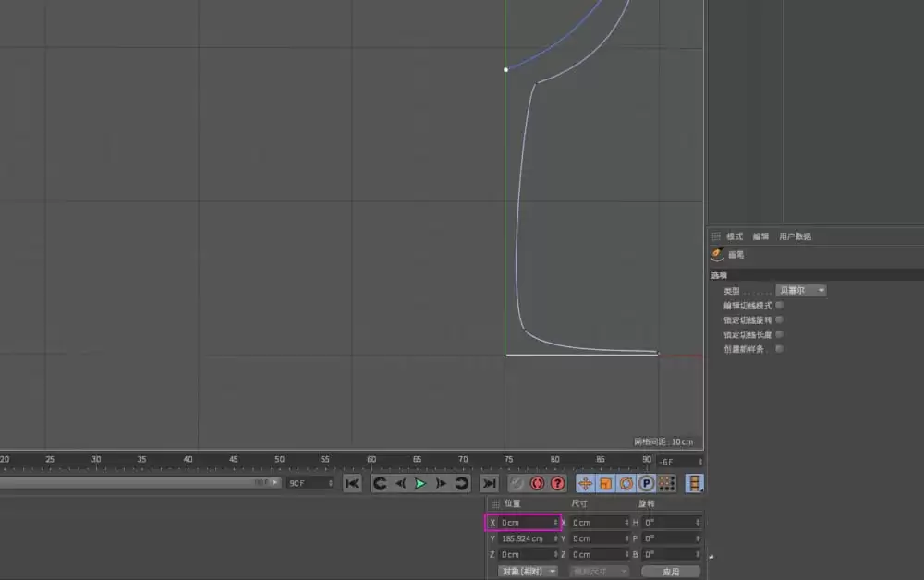Toggle the parameter (P) keyframe recording icon
This screenshot has width=924, height=580.
point(648,483)
